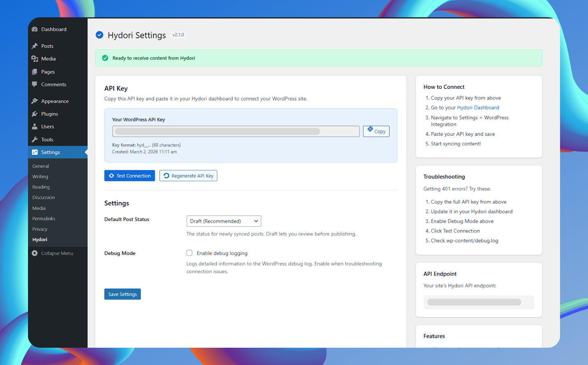Viewport: 588px width, 365px height.
Task: Open Comments menu item
Action: coord(58,84)
